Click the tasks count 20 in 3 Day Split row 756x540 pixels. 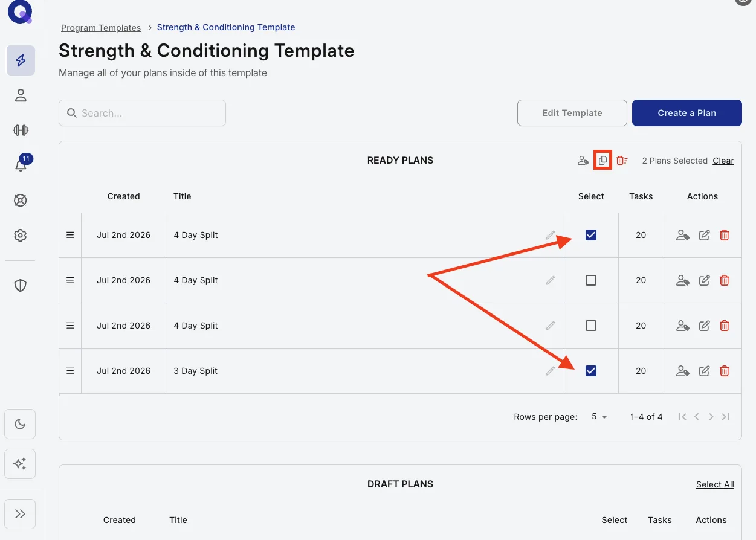tap(641, 371)
